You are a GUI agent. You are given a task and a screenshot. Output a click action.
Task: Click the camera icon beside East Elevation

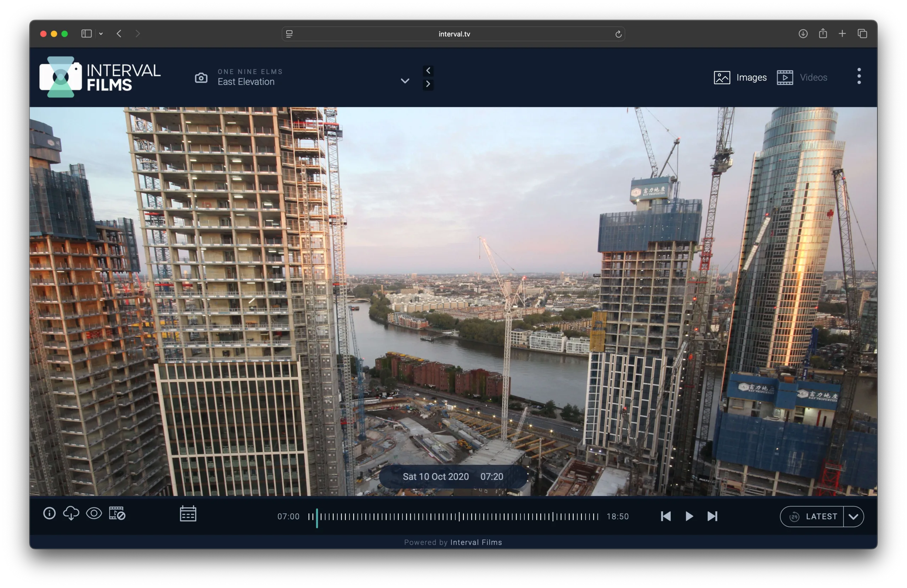(x=201, y=78)
